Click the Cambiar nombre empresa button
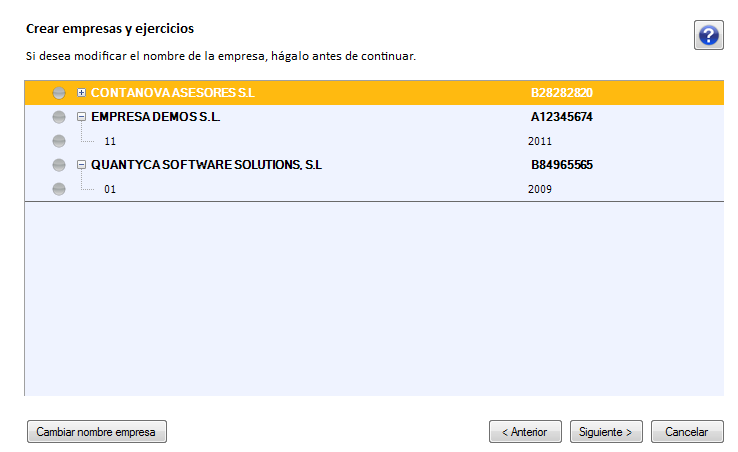This screenshot has width=738, height=452. (96, 432)
